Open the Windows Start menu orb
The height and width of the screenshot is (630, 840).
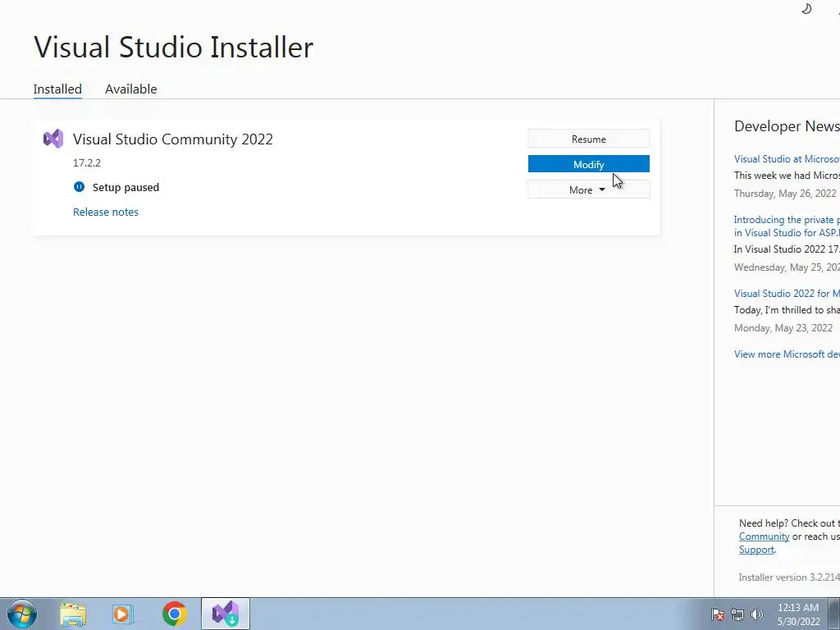pos(22,614)
